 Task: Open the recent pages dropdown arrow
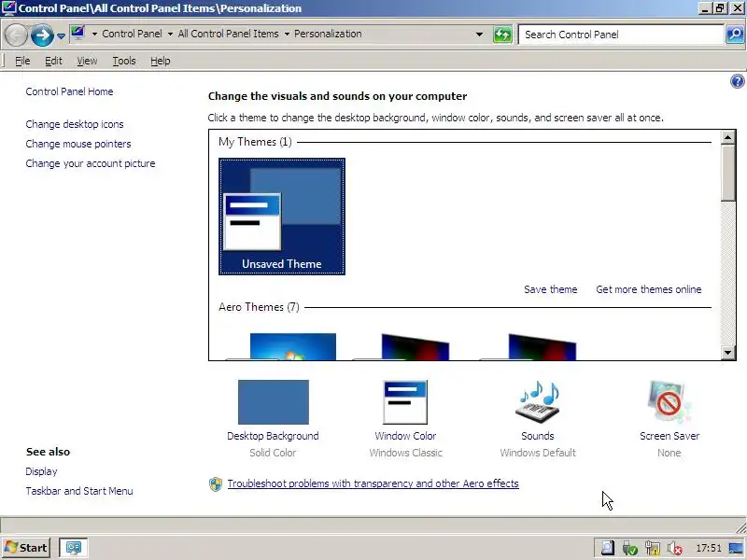(61, 35)
